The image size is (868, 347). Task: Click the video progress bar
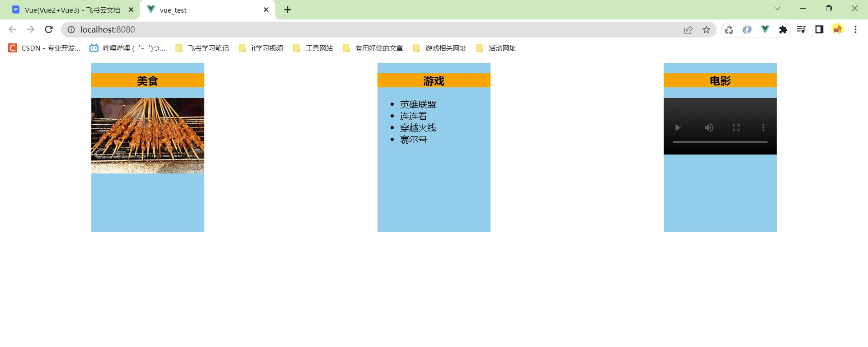point(720,142)
